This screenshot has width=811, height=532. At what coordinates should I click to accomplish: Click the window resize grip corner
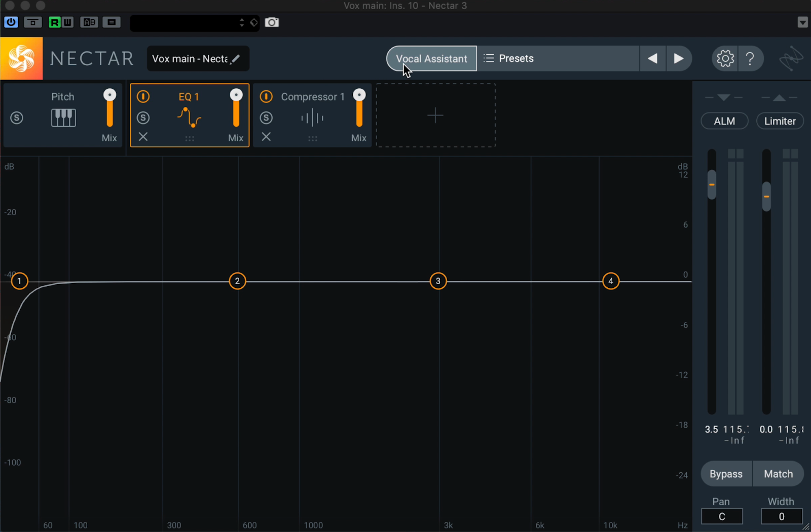(x=806, y=527)
